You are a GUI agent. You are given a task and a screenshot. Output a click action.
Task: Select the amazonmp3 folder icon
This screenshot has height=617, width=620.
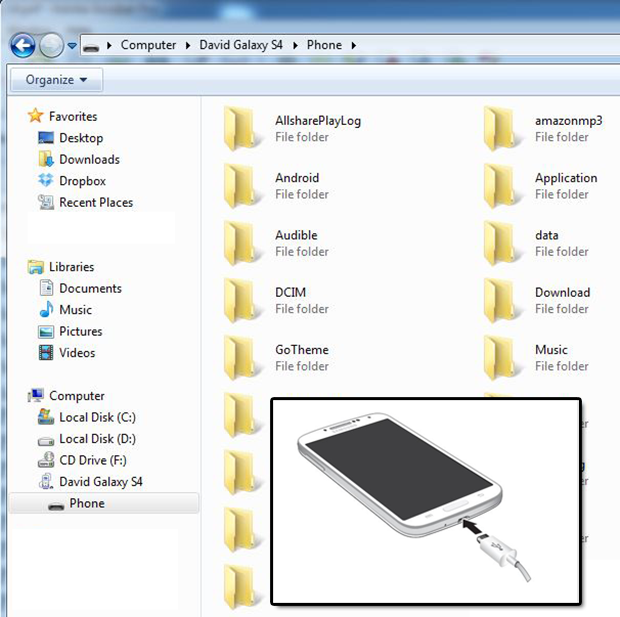coord(502,128)
